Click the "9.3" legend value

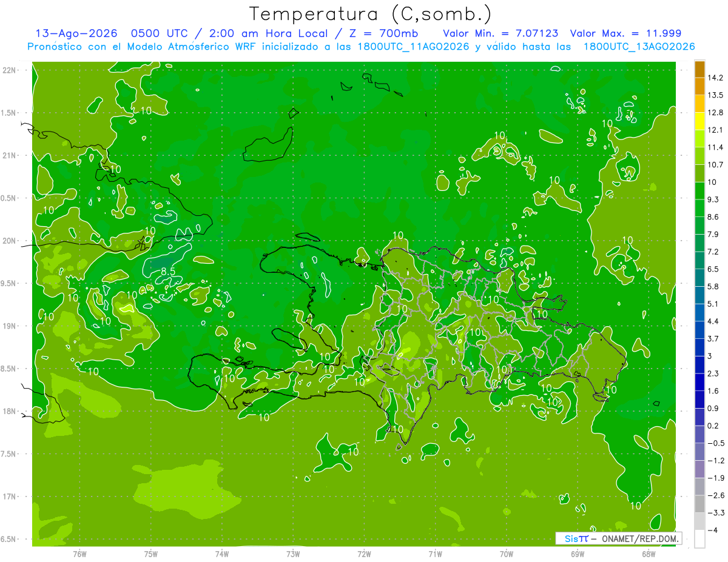(713, 199)
